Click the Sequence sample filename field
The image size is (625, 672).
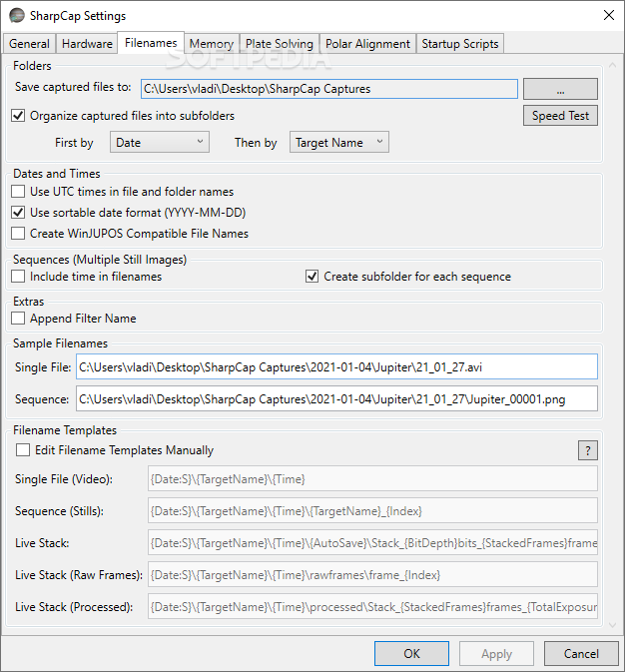[x=336, y=399]
